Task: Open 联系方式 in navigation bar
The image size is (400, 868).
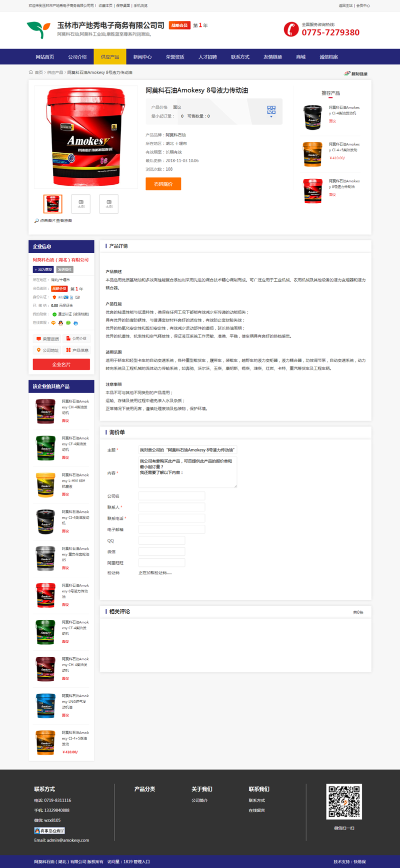Action: click(x=240, y=57)
